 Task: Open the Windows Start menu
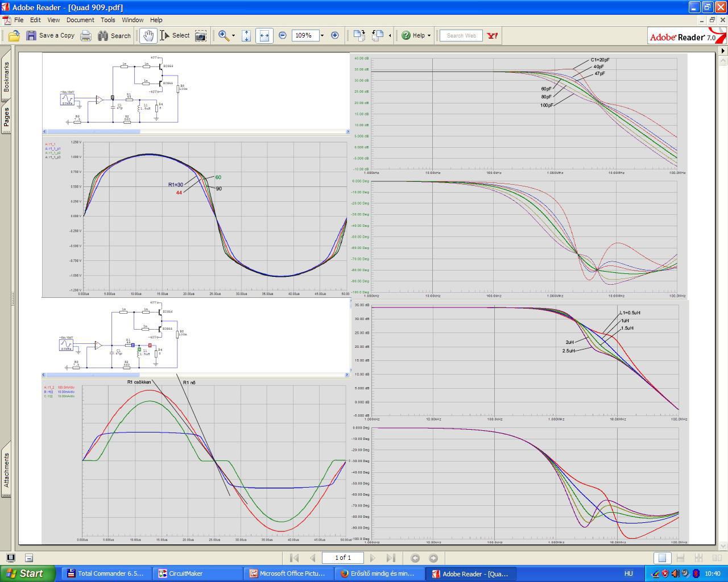[x=28, y=573]
